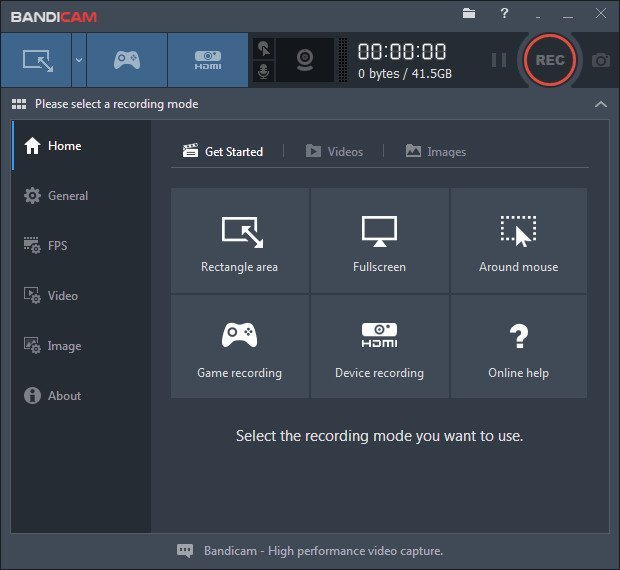Image resolution: width=620 pixels, height=570 pixels.
Task: Switch to the Videos tab
Action: point(334,151)
